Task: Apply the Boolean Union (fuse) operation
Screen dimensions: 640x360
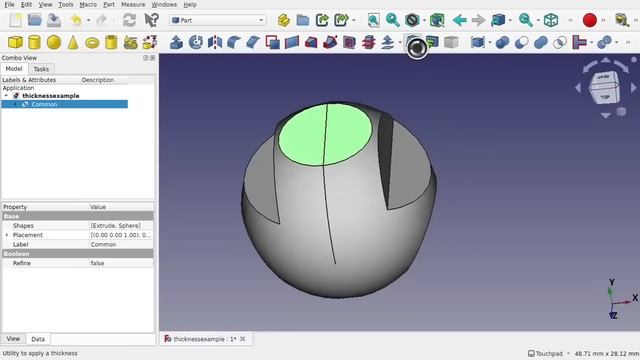Action: pos(541,42)
